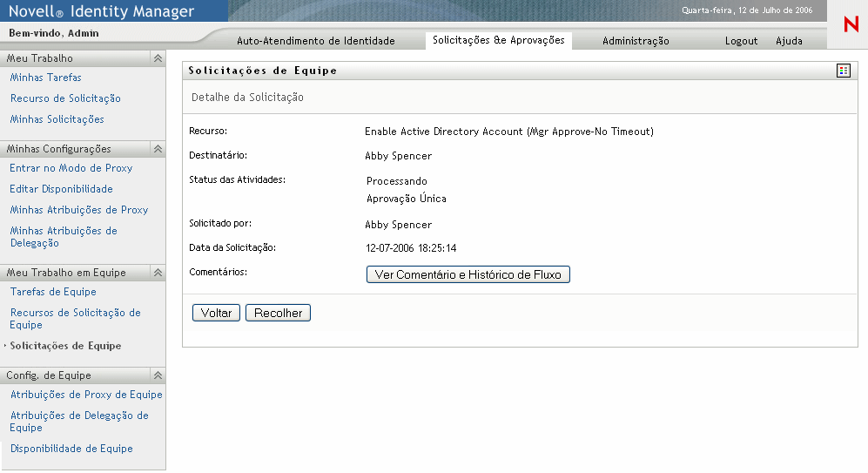Switch to the Administração tab
Image resolution: width=868 pixels, height=473 pixels.
point(636,41)
